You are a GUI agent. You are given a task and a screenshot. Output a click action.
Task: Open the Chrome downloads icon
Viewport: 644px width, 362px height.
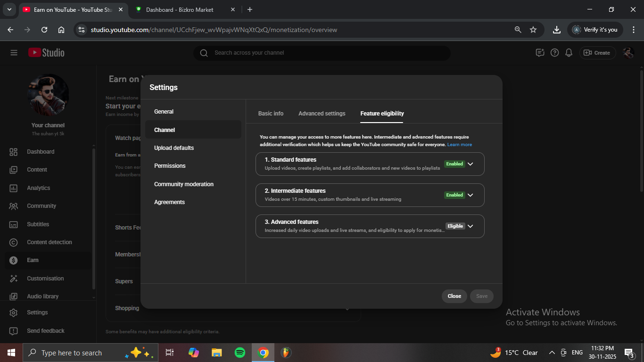coord(556,30)
